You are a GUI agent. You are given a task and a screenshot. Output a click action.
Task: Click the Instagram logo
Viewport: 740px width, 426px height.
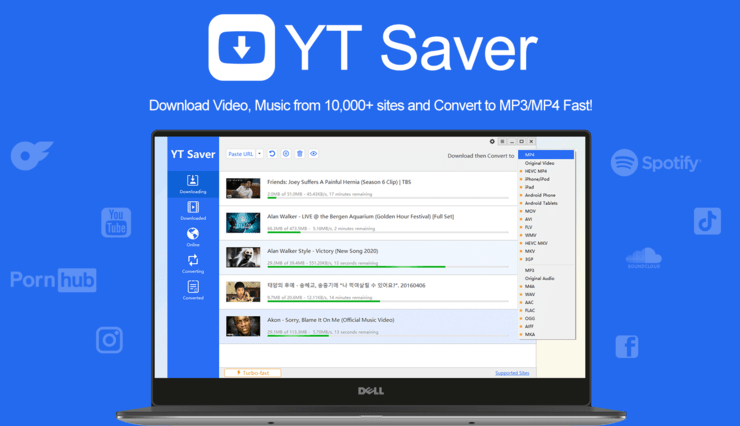[109, 340]
